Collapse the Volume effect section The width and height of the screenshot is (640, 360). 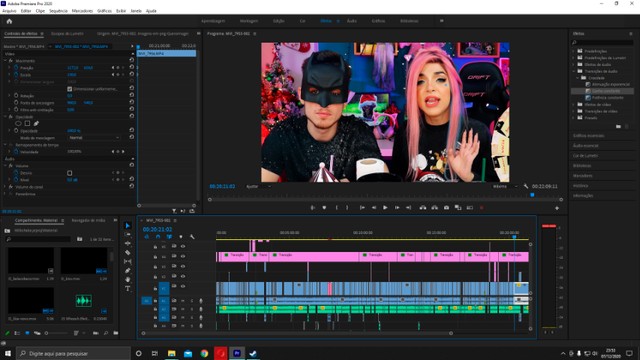[6, 166]
